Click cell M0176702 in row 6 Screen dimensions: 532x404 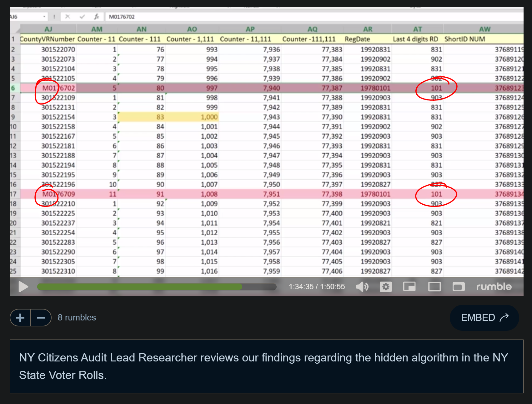(48, 88)
